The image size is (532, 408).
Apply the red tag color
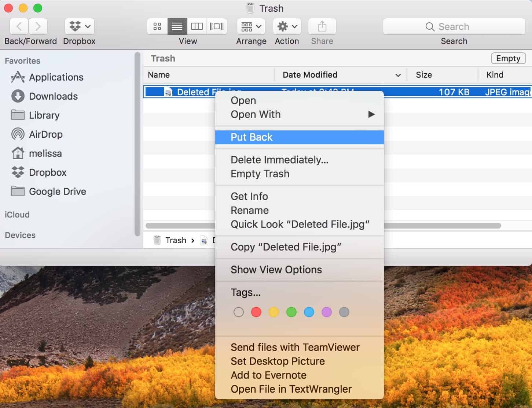pos(256,312)
